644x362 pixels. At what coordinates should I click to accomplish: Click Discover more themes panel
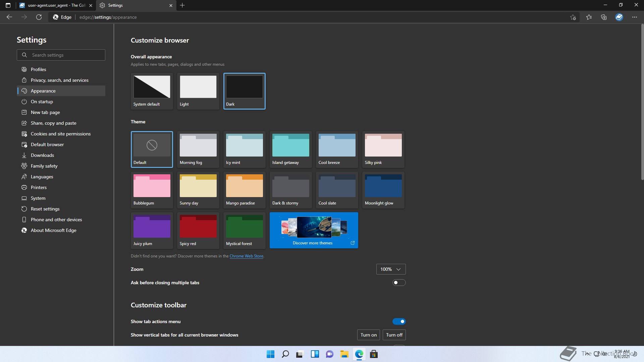(x=314, y=230)
